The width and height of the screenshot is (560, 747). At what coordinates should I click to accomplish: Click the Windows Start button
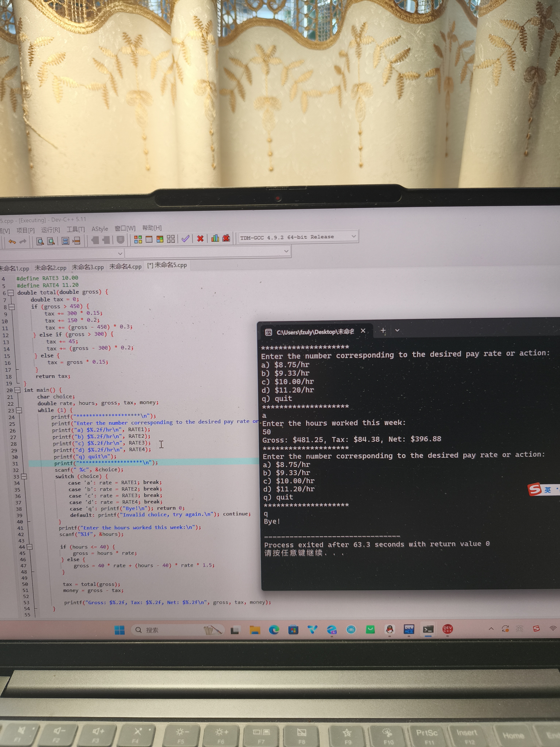point(120,630)
